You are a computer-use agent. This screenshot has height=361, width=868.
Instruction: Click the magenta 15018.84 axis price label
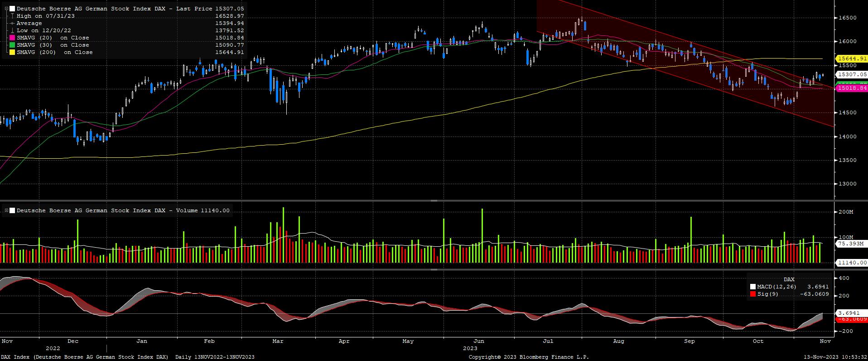(x=852, y=88)
